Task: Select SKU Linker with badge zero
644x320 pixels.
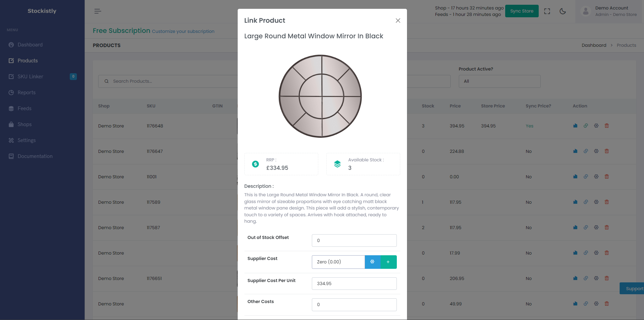Action: click(x=30, y=76)
